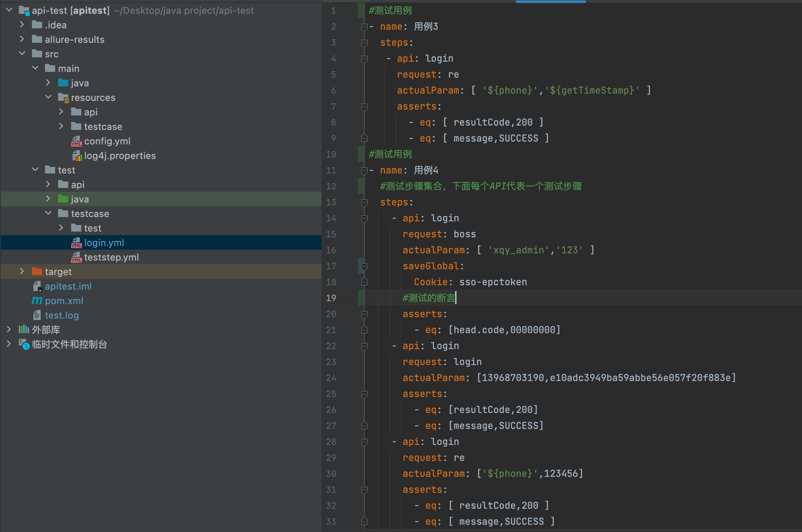Click the green java test folder icon

(63, 199)
